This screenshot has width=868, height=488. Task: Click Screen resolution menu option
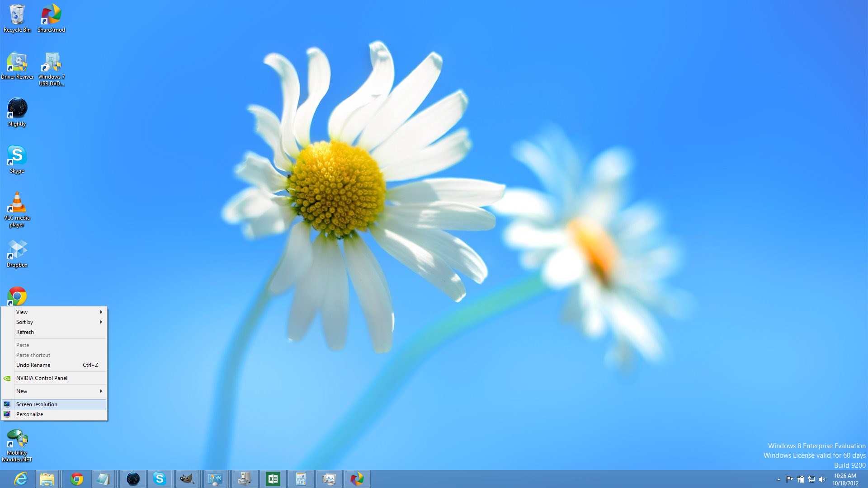tap(54, 404)
